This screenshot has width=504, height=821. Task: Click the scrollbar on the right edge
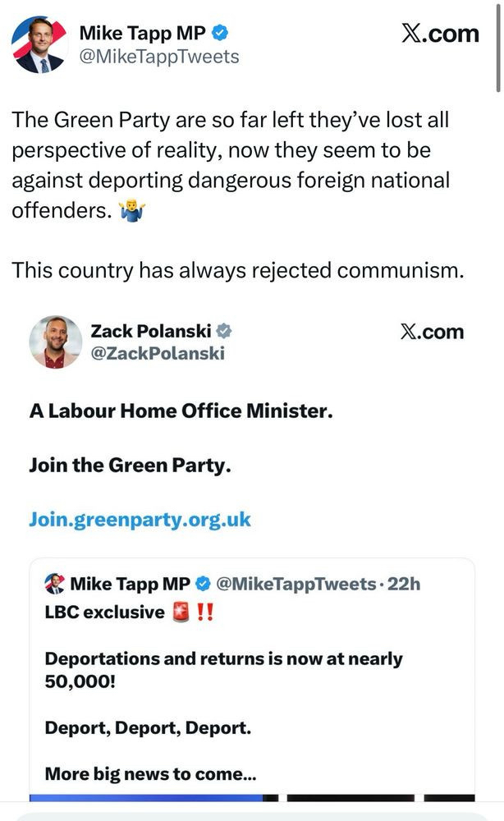pos(498,49)
